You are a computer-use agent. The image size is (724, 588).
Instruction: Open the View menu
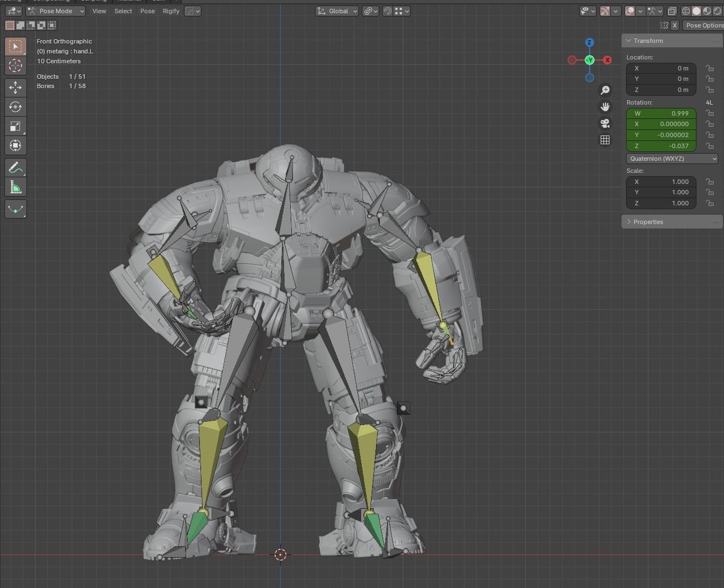coord(99,11)
